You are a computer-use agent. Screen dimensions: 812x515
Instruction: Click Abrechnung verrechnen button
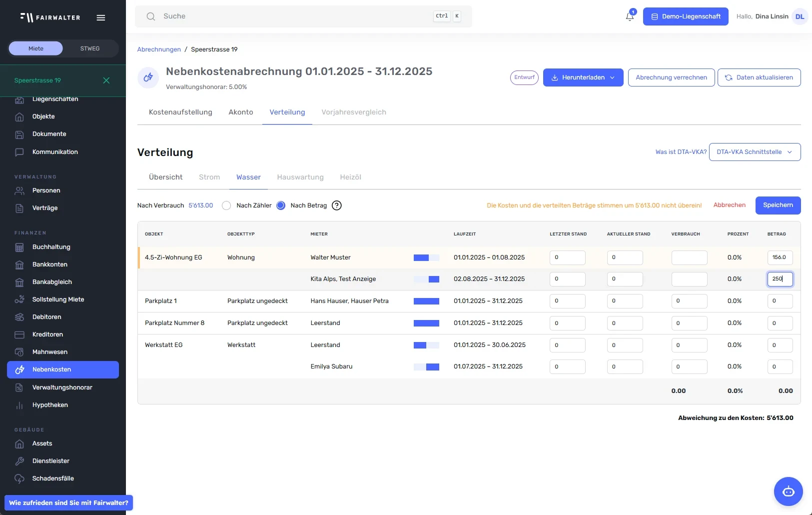672,77
